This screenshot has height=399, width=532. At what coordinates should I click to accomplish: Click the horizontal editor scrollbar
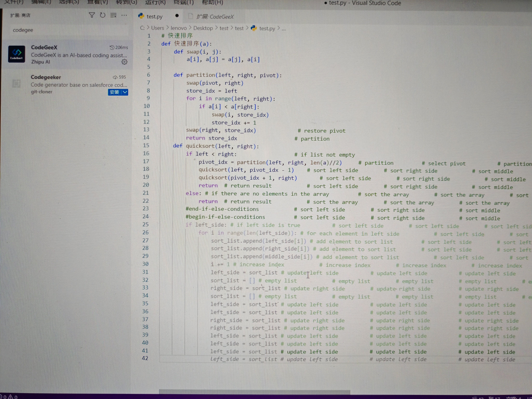coord(254,392)
